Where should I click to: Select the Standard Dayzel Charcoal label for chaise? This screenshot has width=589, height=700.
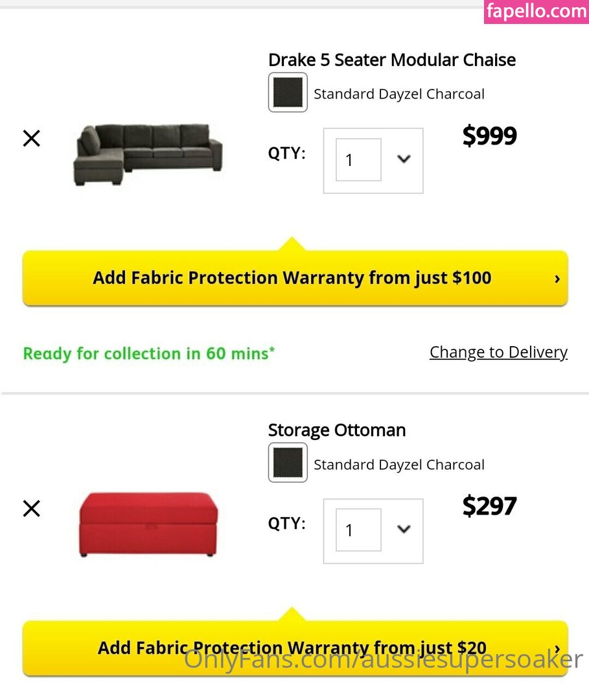[x=399, y=94]
